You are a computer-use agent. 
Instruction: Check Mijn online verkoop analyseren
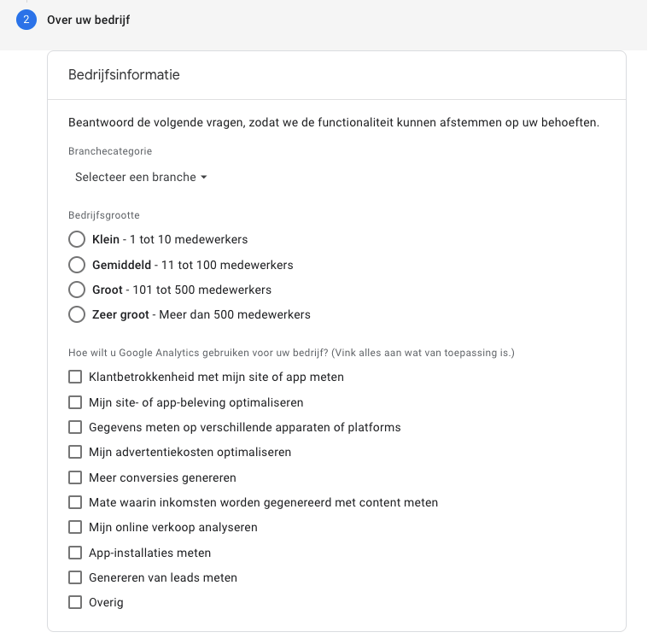(75, 528)
